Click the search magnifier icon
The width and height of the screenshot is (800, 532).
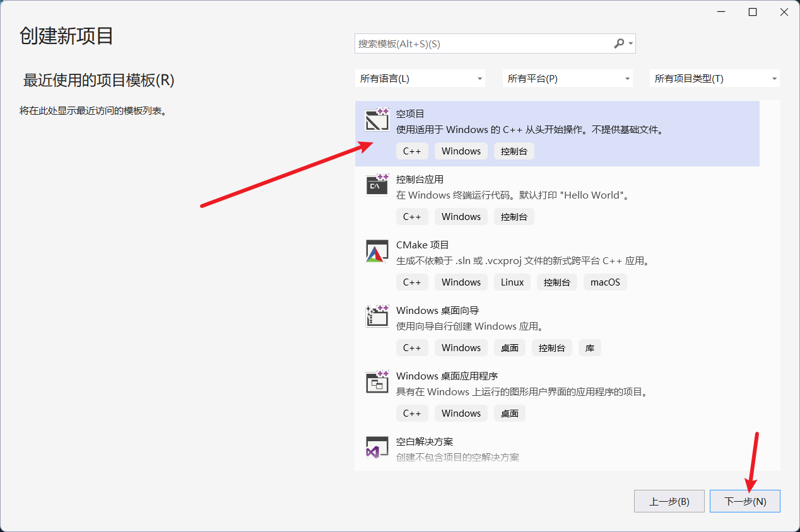[x=619, y=43]
